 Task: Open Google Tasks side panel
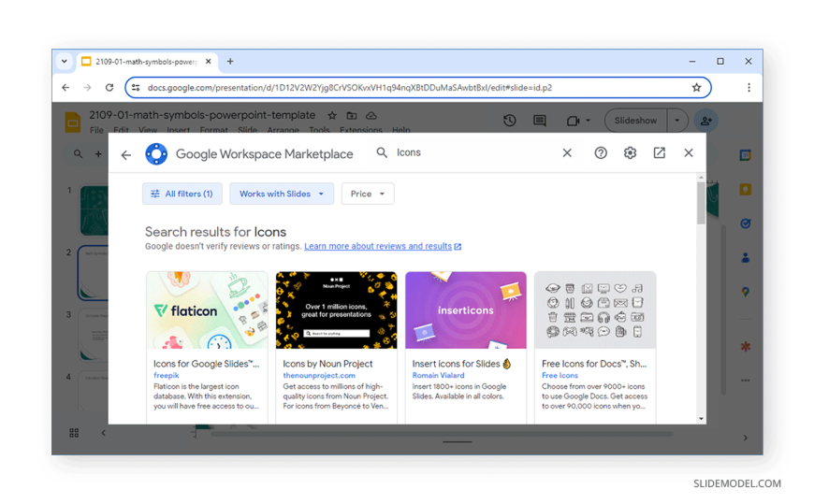[x=745, y=223]
